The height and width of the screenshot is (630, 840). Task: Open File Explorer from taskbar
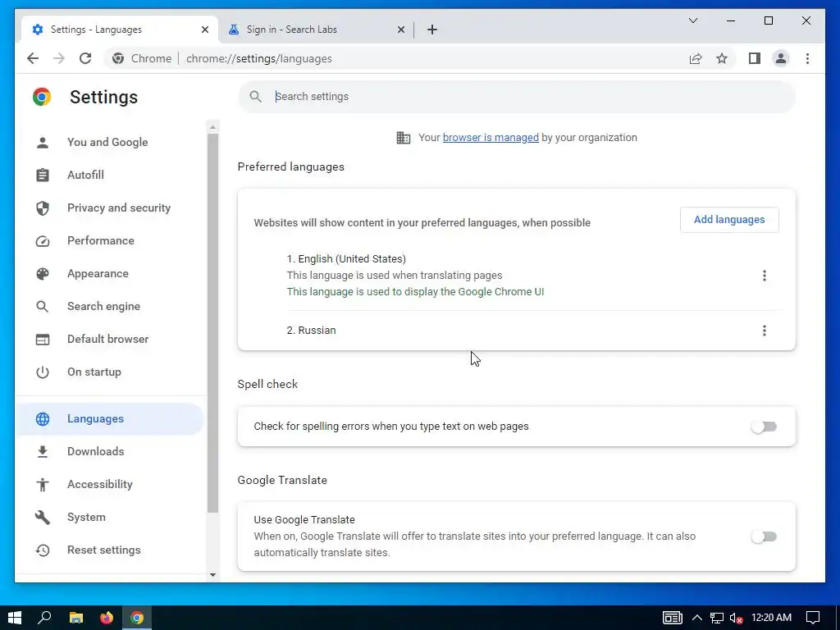pyautogui.click(x=76, y=618)
